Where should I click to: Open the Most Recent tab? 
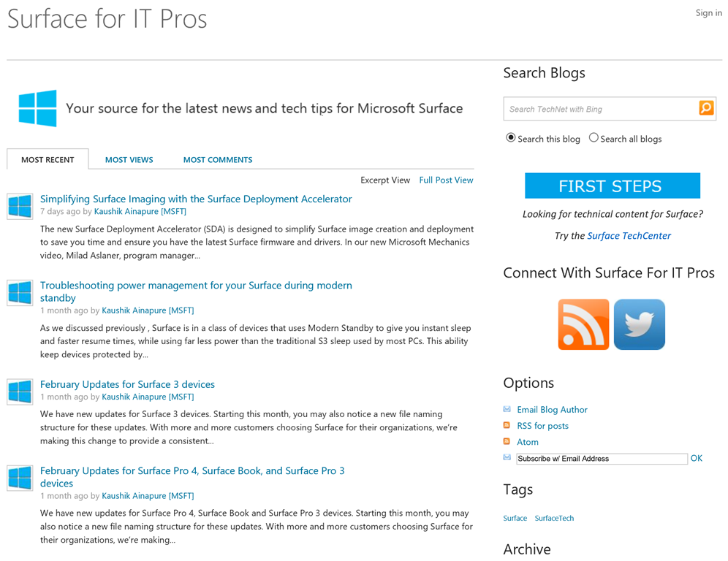(x=48, y=160)
